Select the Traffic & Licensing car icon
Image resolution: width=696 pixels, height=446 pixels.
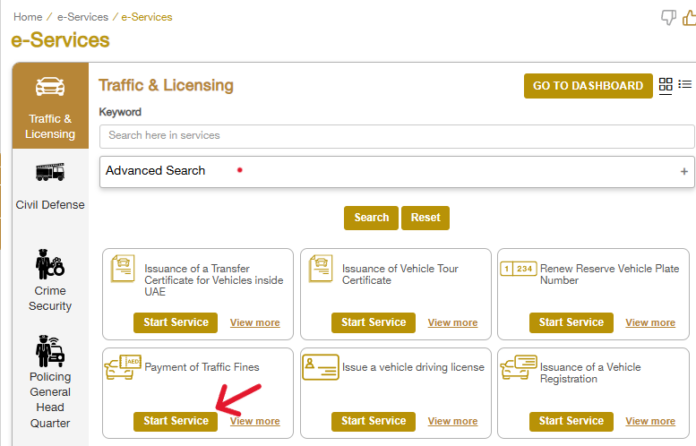(50, 86)
